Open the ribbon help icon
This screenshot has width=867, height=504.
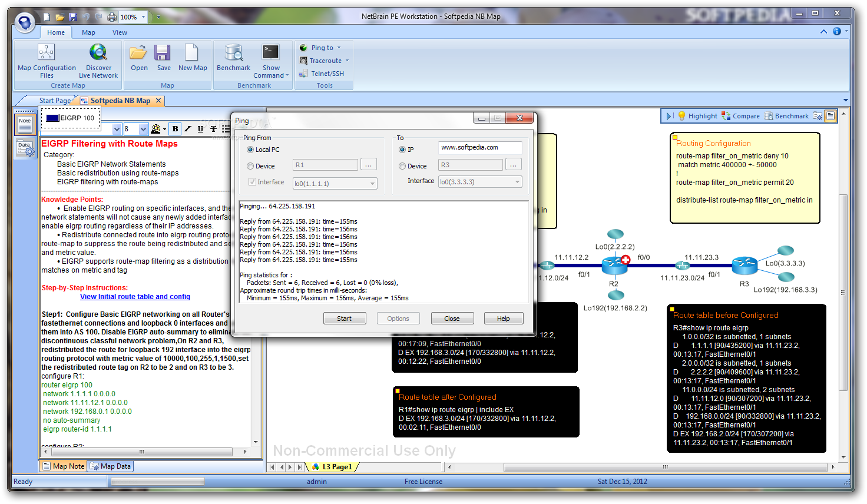coord(836,31)
